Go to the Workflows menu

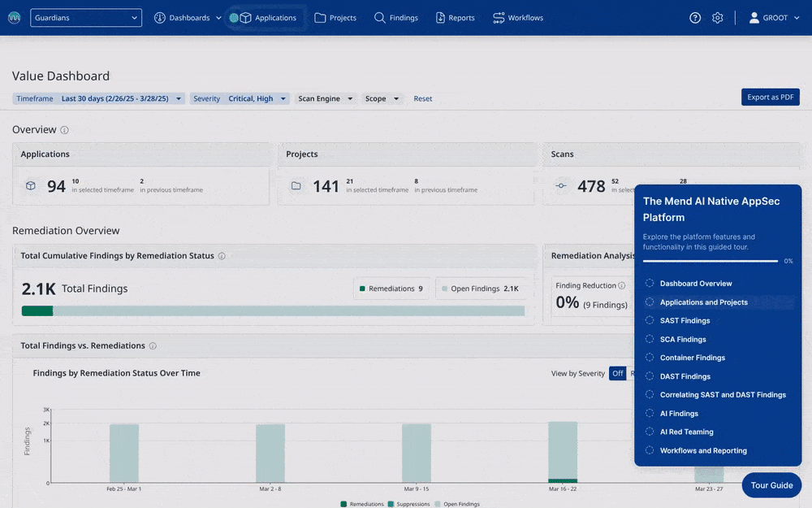coord(518,18)
